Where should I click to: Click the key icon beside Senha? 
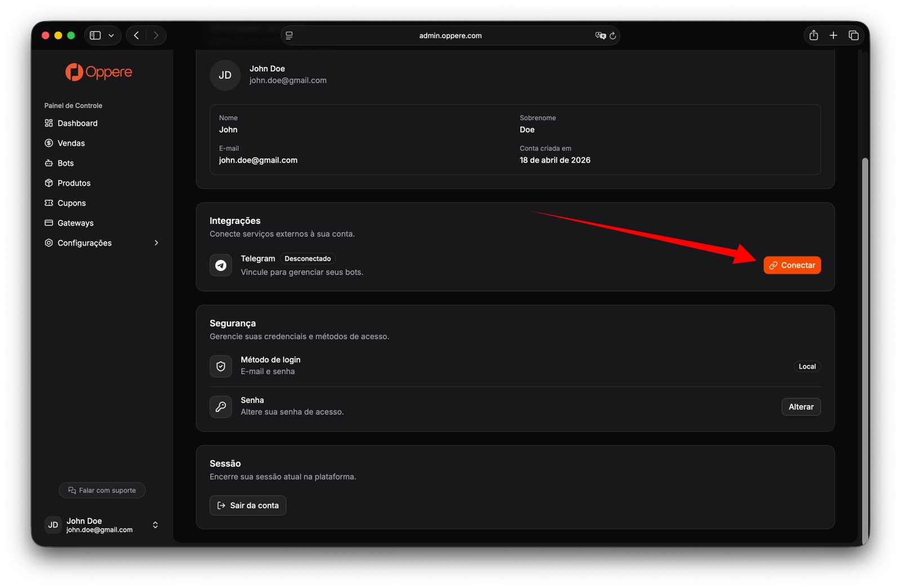click(221, 407)
